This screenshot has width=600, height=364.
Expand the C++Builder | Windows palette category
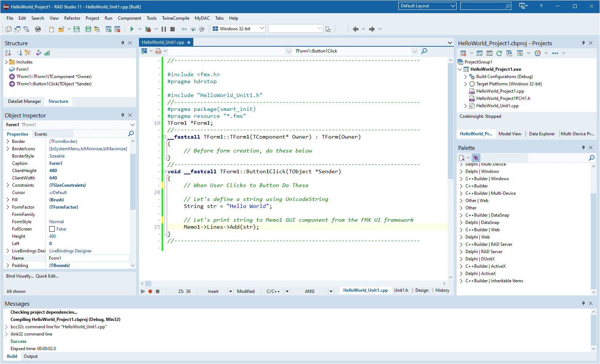(461, 179)
